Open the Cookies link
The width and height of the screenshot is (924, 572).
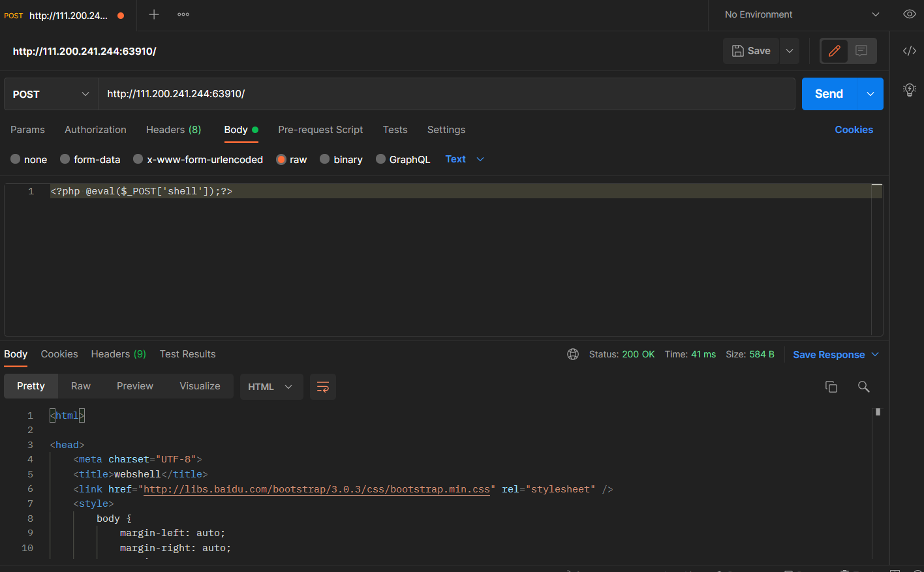[854, 130]
